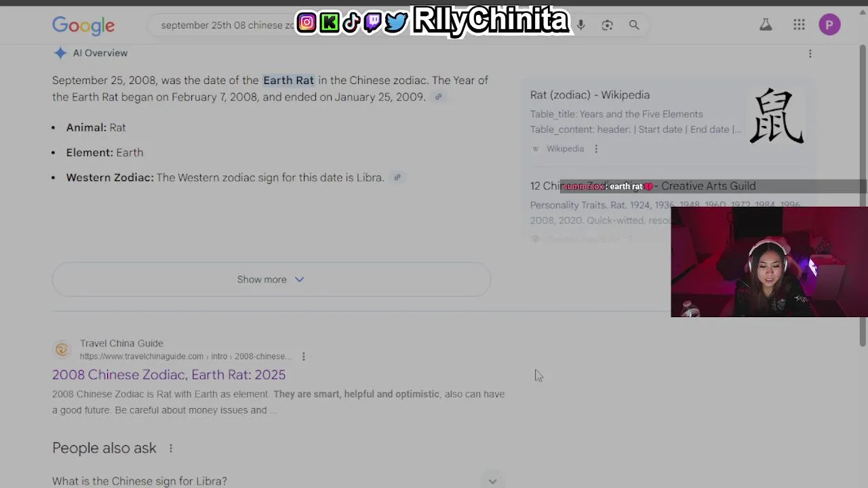
Task: Open Google Lens image search icon
Action: 607,25
